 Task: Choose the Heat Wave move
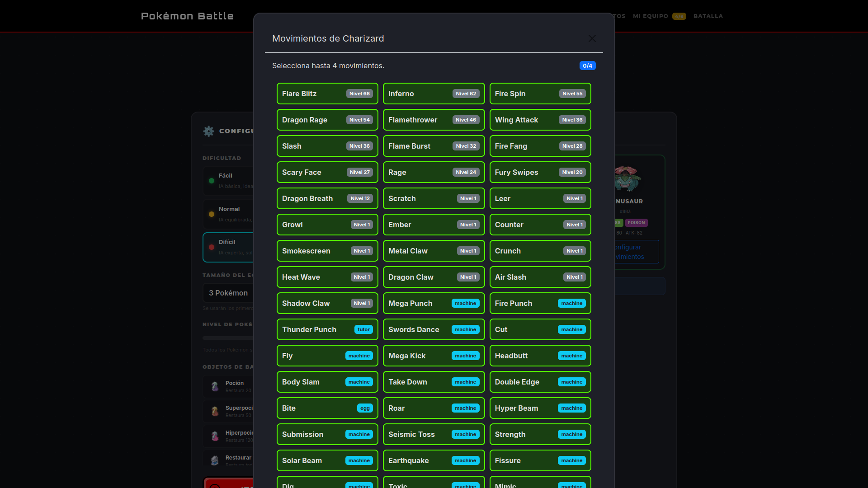click(327, 277)
